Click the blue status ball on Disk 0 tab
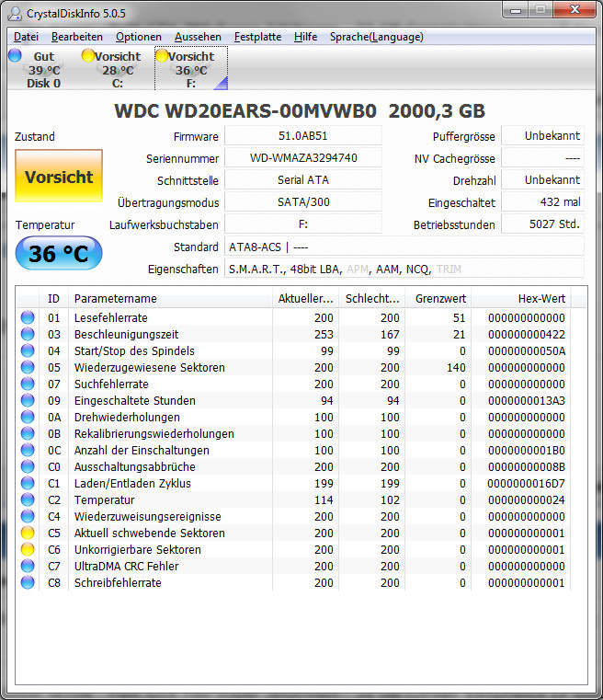 tap(15, 55)
